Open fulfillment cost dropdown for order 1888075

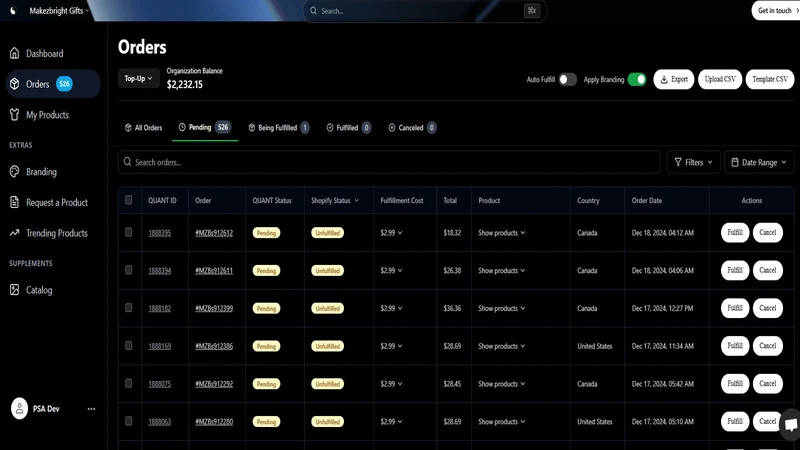(391, 384)
